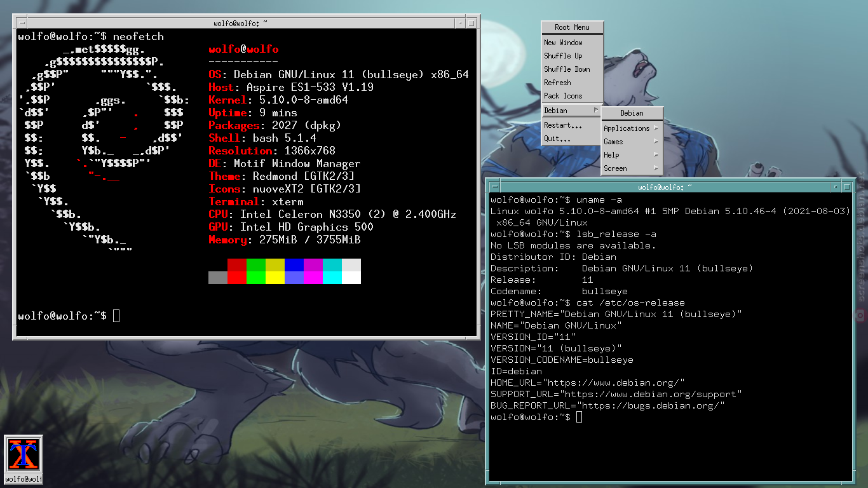Click the VERSION_CODENAME=bullseye line
Screen dimensions: 868x488
562,360
